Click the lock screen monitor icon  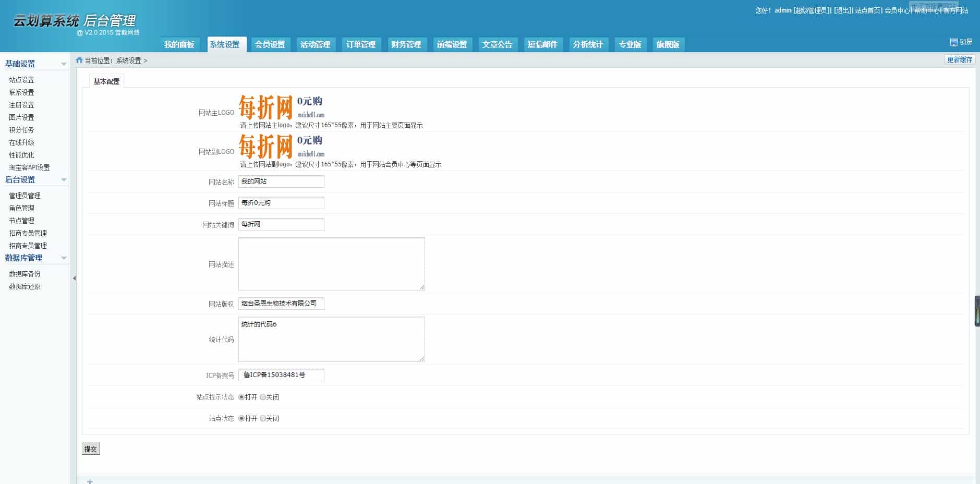[x=953, y=42]
